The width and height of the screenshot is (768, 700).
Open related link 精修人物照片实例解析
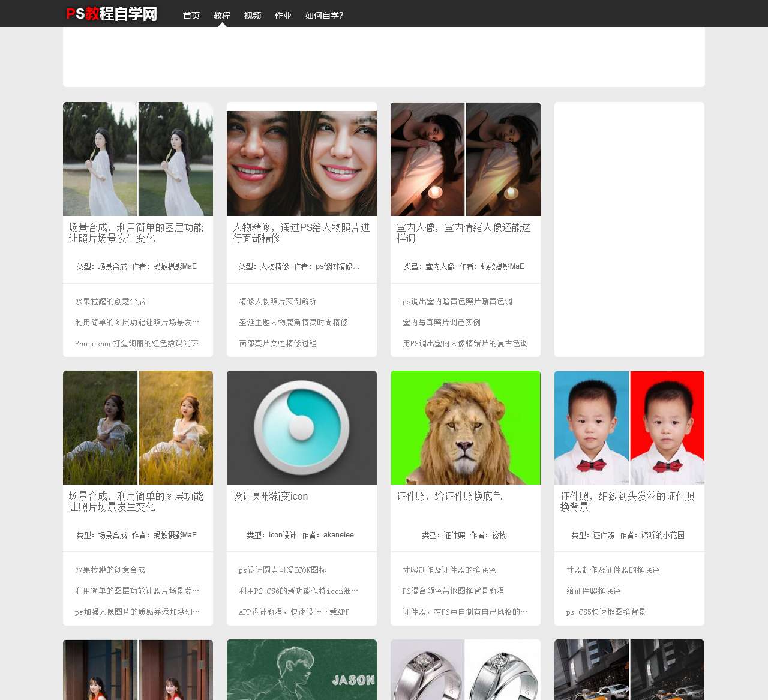pos(278,301)
